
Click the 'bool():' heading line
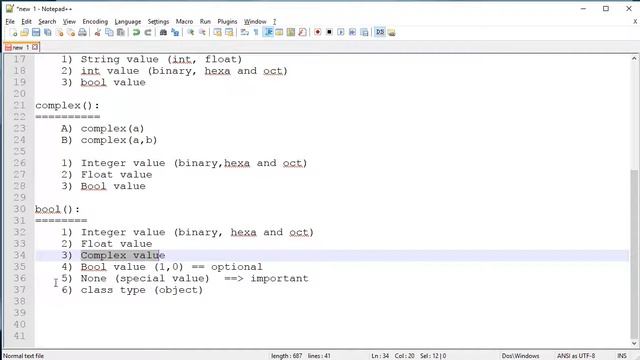(x=58, y=209)
